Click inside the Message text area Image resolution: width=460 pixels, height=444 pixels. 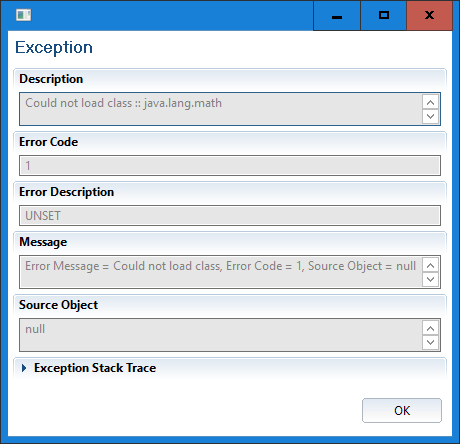(x=221, y=272)
